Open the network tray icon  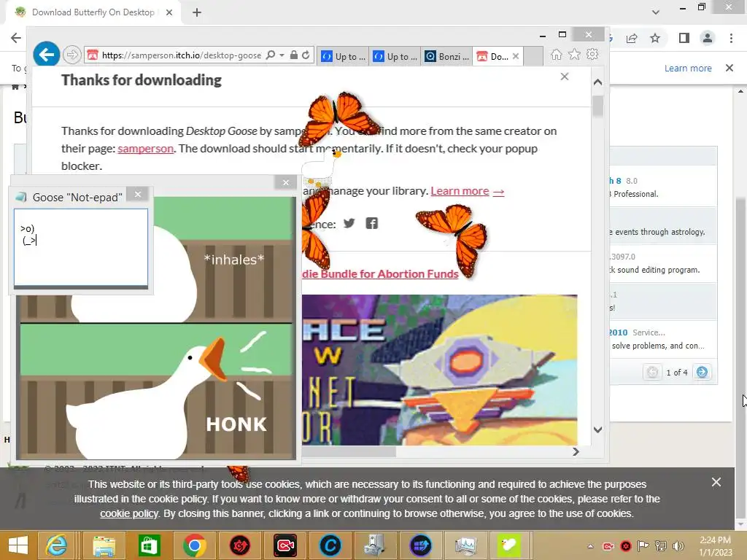coord(661,546)
